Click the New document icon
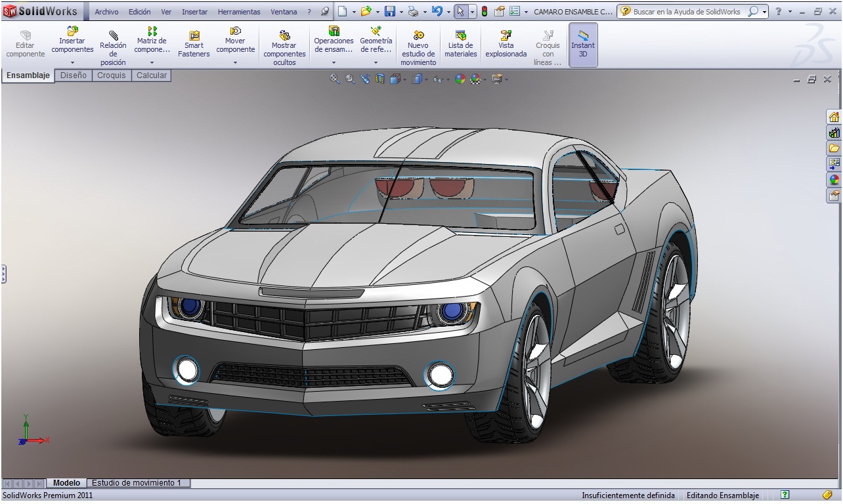Screen dimensions: 843x504 pos(342,11)
